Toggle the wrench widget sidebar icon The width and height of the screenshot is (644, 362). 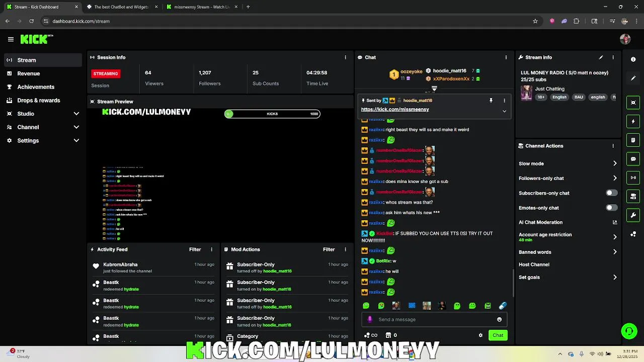(633, 215)
